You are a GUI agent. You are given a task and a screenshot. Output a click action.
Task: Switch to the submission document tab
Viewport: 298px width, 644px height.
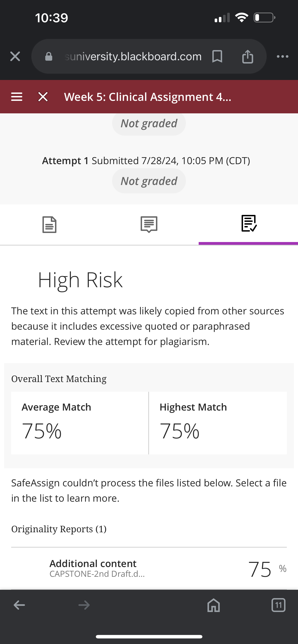tap(49, 224)
